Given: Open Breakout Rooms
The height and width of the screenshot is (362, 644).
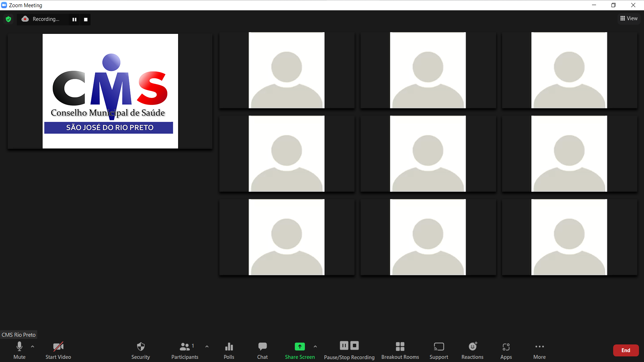Looking at the screenshot, I should [x=400, y=350].
